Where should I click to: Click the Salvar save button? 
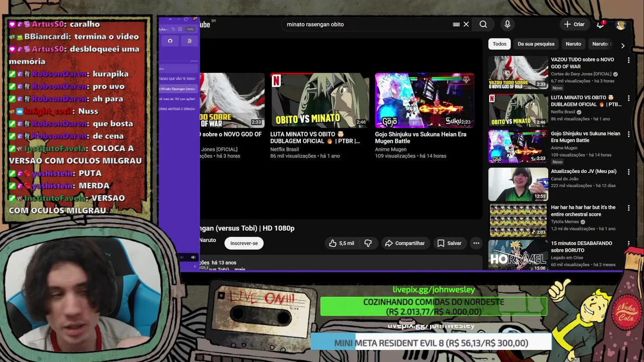(x=449, y=243)
